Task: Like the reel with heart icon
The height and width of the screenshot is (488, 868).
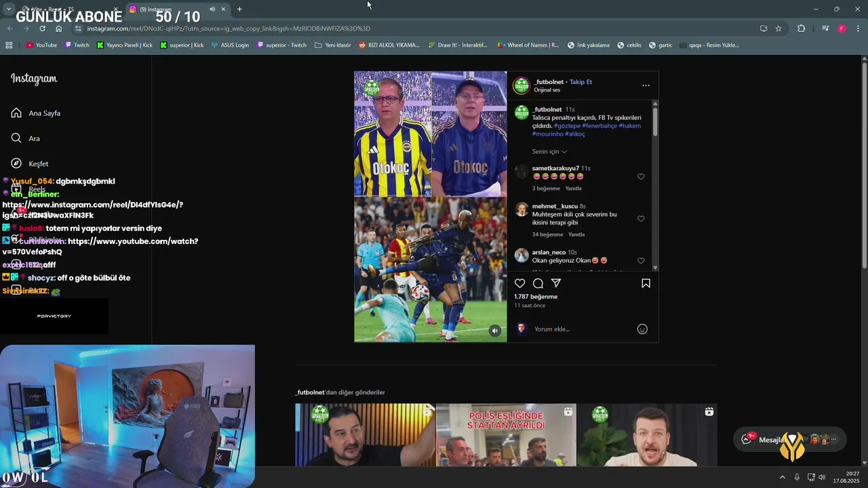Action: 519,283
